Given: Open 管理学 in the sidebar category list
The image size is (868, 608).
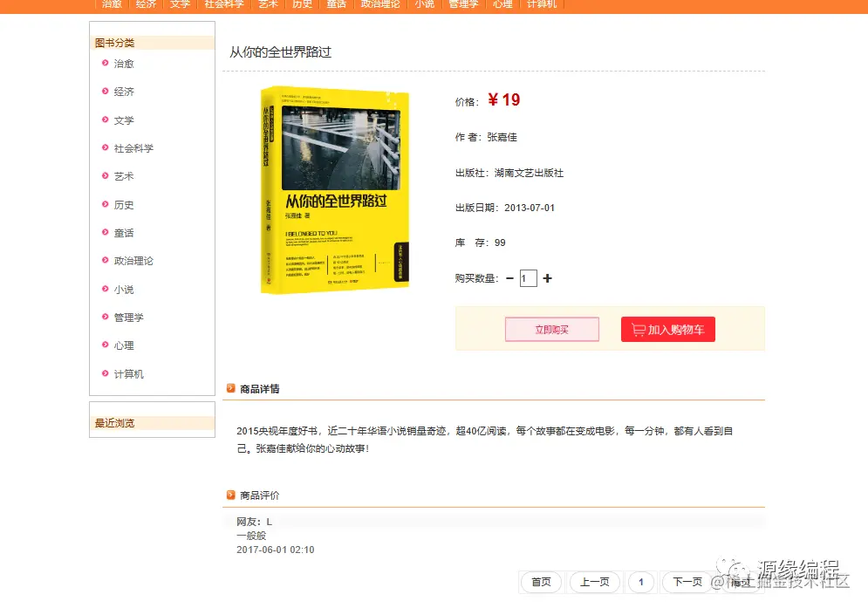Looking at the screenshot, I should point(129,318).
